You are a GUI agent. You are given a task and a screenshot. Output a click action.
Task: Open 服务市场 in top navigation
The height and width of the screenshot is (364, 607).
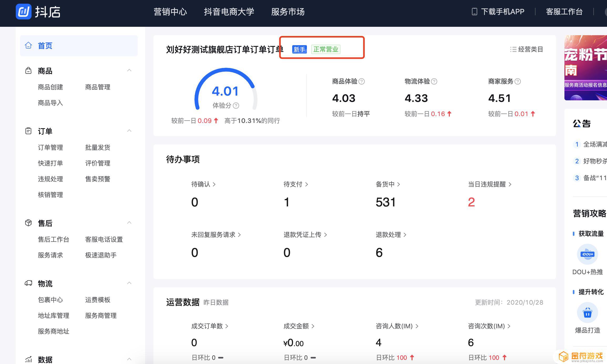click(288, 12)
